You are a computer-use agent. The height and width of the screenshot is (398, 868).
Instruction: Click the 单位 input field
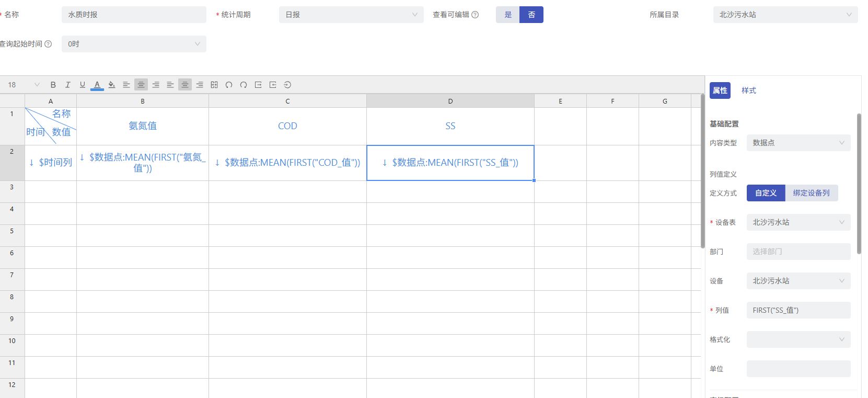click(x=798, y=369)
